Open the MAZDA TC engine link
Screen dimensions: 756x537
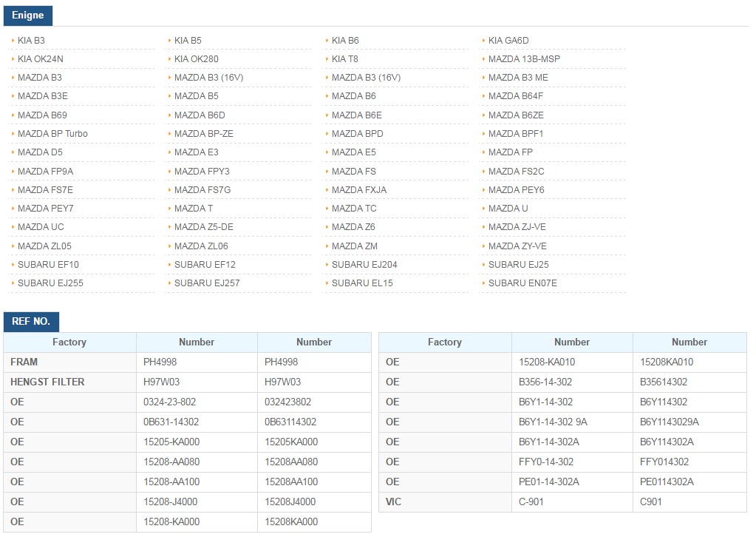coord(354,209)
